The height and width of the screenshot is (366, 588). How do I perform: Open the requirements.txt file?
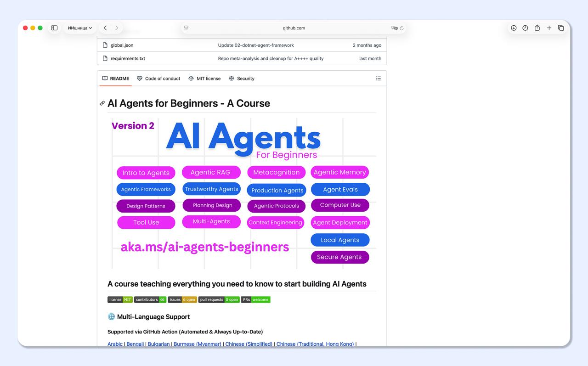[x=128, y=59]
